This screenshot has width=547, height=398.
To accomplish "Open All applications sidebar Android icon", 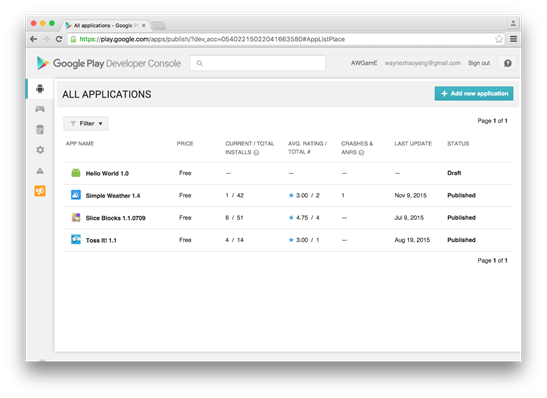I will tap(40, 89).
